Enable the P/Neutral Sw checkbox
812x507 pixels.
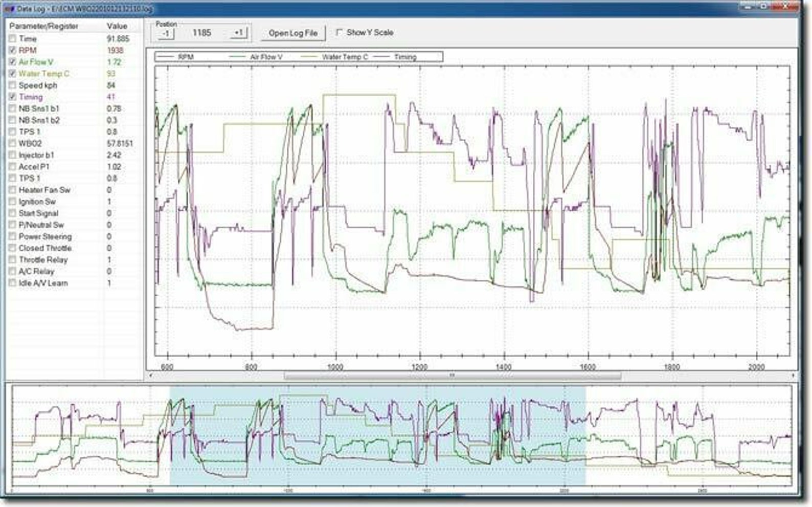pos(12,225)
